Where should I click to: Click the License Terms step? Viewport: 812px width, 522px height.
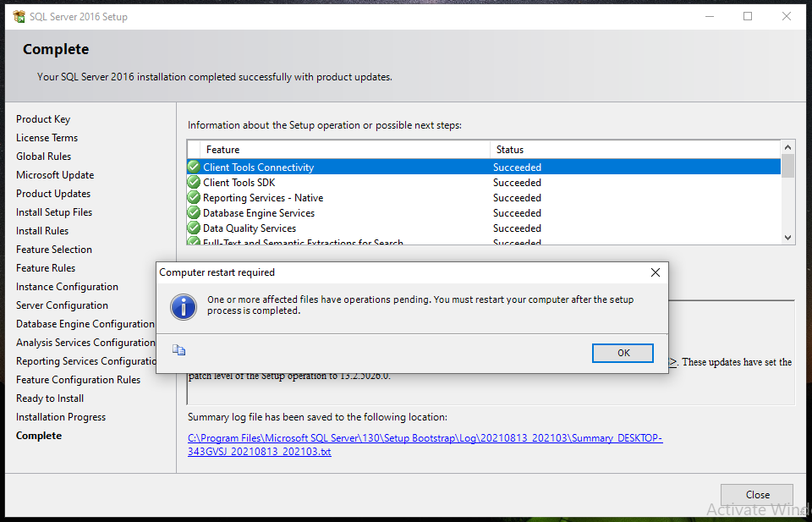pos(47,138)
